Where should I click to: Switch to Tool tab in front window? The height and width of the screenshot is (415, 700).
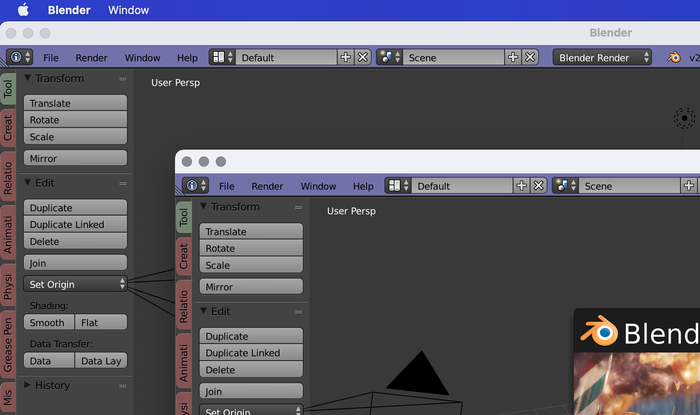tap(184, 217)
